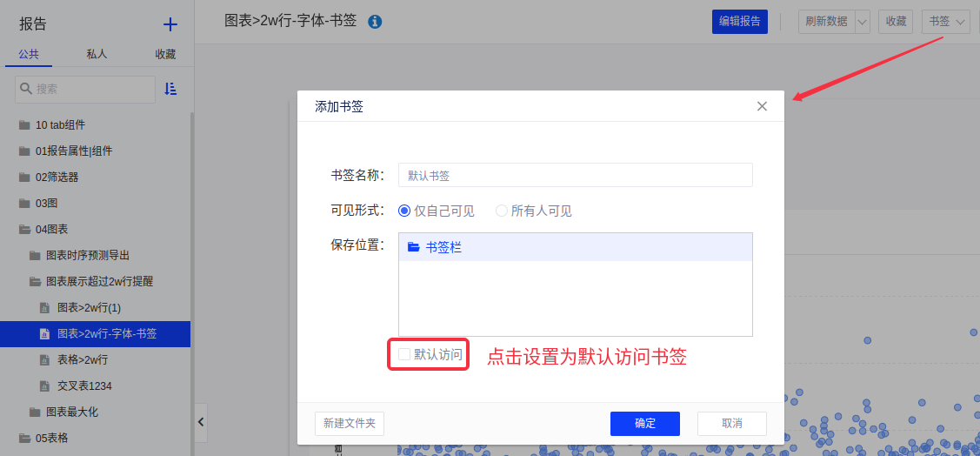This screenshot has height=456, width=980.
Task: Click the plus icon to add report
Action: pyautogui.click(x=170, y=24)
